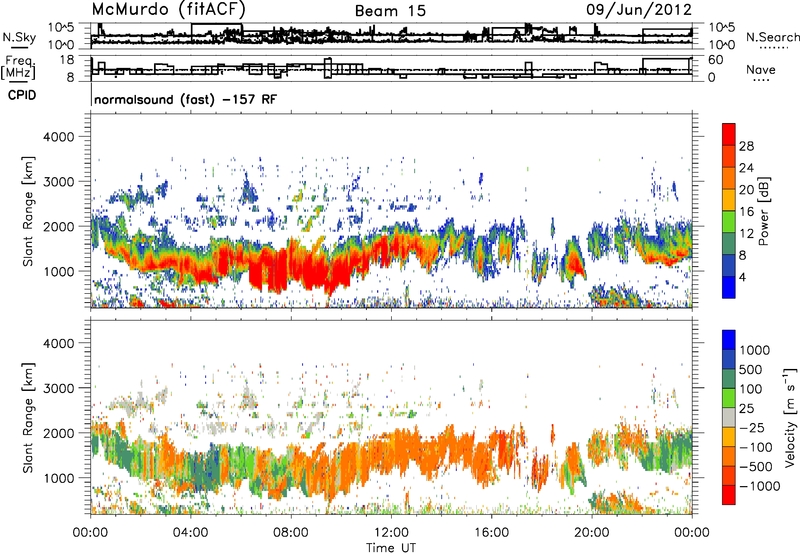Select the 16 label on power colorbar

point(746,212)
